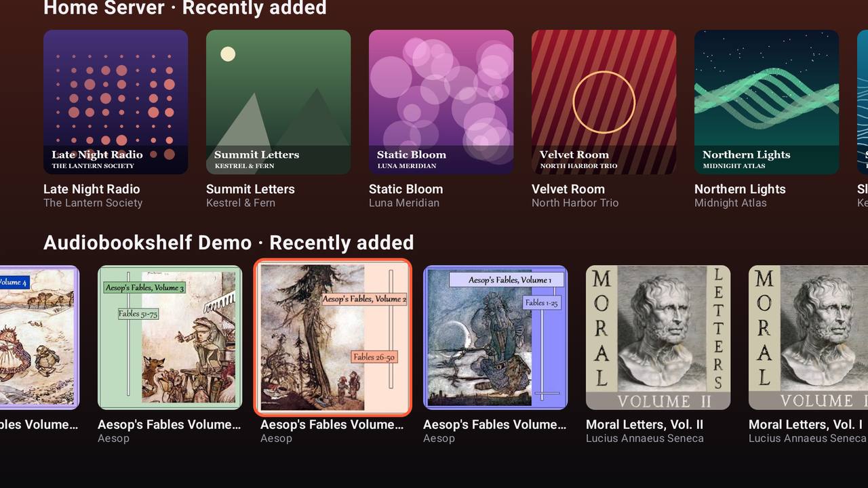Open the Late Night Radio album cover
Image resolution: width=868 pixels, height=488 pixels.
[116, 102]
